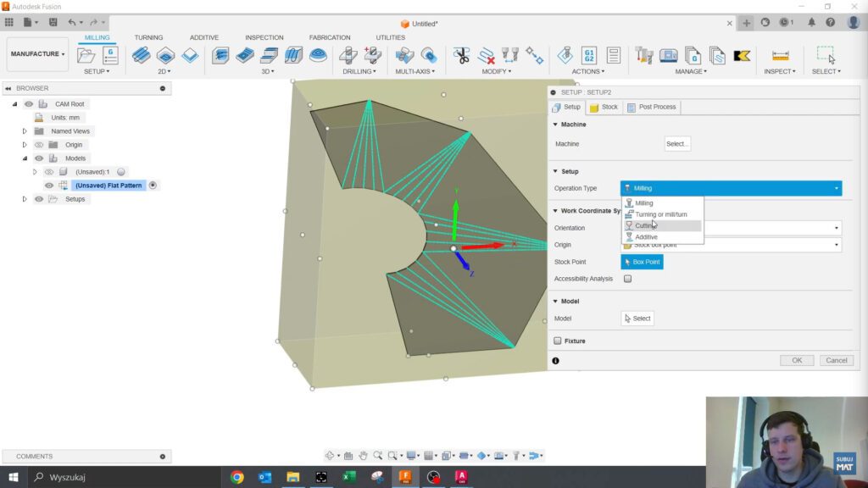This screenshot has width=868, height=488.
Task: Open the UTILITIES ribbon tab
Action: pos(389,37)
